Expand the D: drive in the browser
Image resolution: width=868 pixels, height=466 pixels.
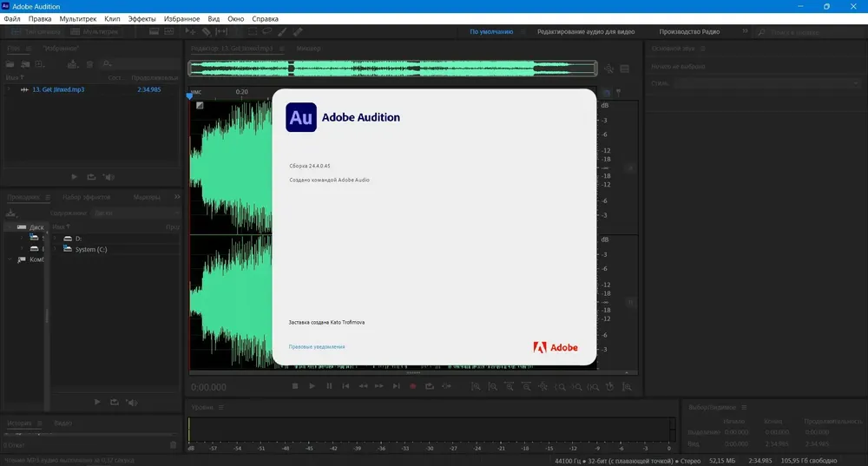55,239
